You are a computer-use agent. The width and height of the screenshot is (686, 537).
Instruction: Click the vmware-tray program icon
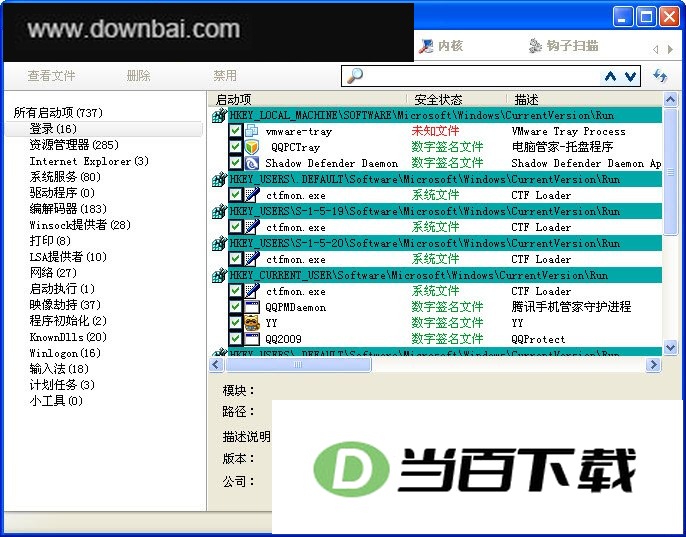[x=252, y=130]
